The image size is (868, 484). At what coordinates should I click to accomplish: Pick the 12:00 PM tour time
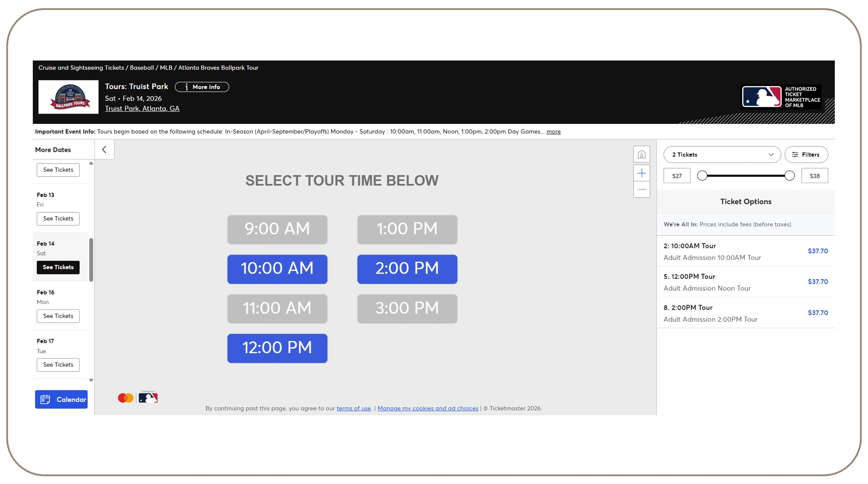pyautogui.click(x=277, y=348)
